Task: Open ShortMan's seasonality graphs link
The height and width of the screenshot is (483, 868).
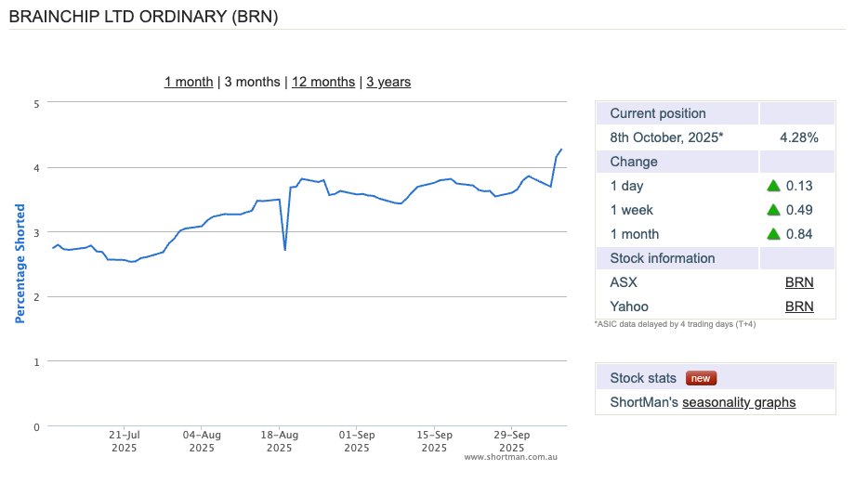Action: (x=739, y=402)
